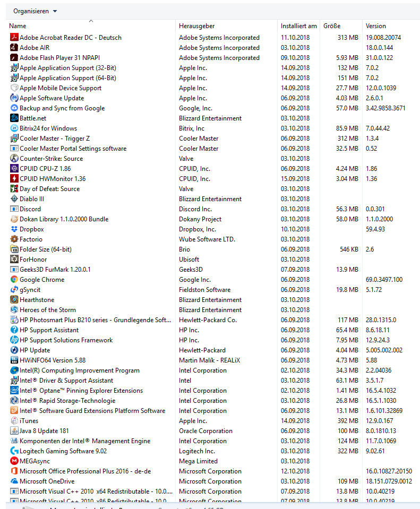Screen dimensions: 420x509
Task: Click the Apple Software Update icon
Action: click(x=14, y=98)
